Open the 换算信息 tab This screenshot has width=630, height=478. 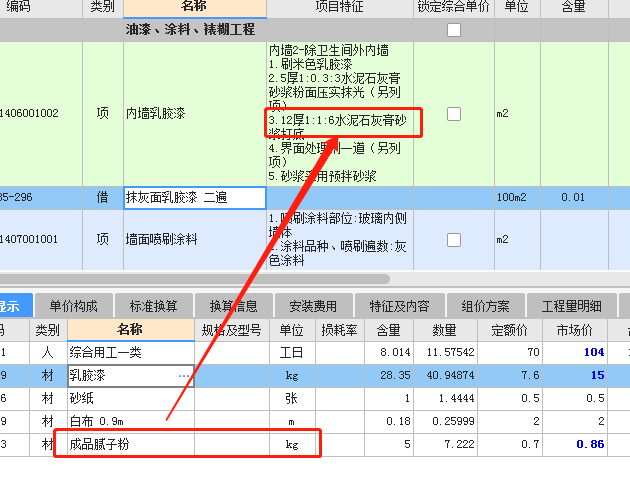(x=233, y=306)
